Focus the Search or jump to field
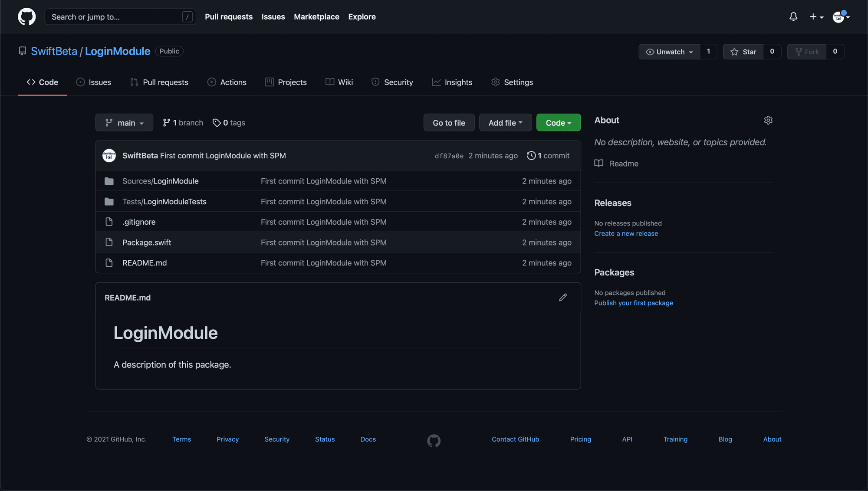The height and width of the screenshot is (491, 868). [120, 16]
